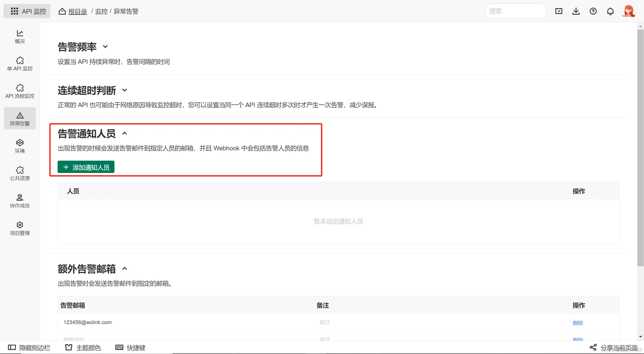Focus the 搜索 search box
The width and height of the screenshot is (644, 354).
pos(515,11)
